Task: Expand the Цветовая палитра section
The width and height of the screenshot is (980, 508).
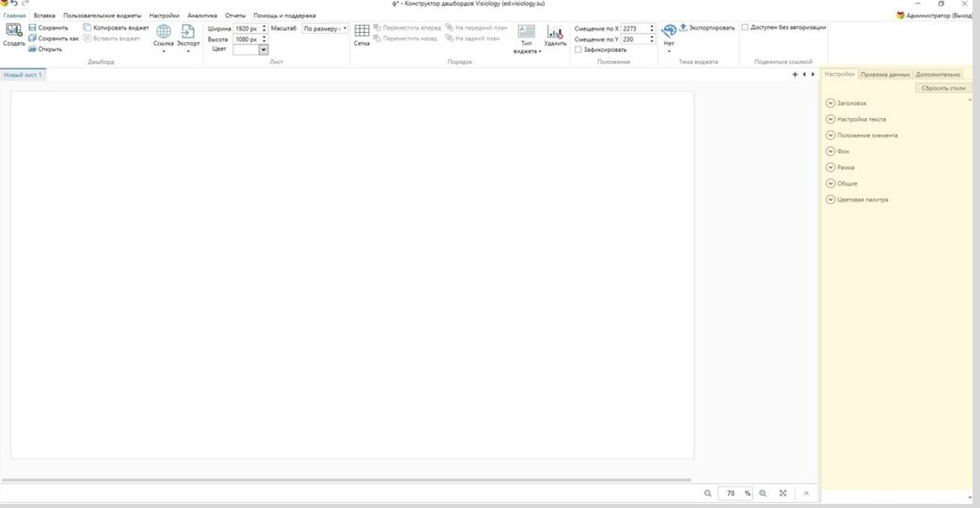Action: (x=831, y=200)
